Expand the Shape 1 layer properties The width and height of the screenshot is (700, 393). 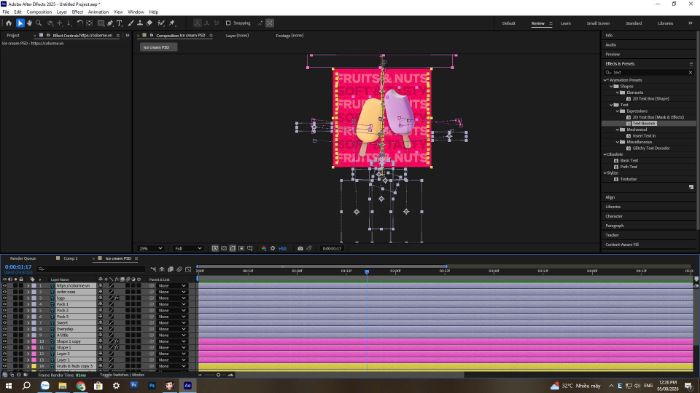28,347
